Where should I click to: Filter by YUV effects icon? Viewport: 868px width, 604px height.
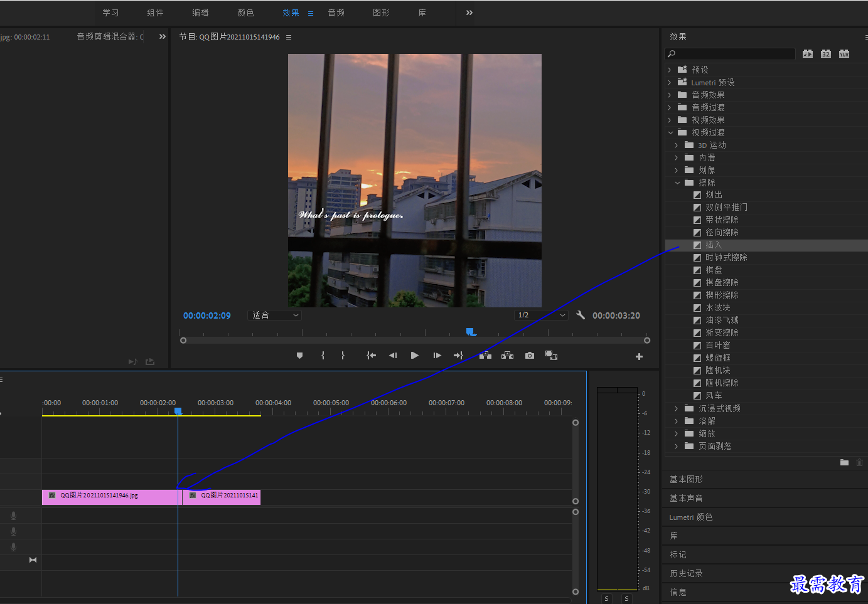click(x=844, y=54)
